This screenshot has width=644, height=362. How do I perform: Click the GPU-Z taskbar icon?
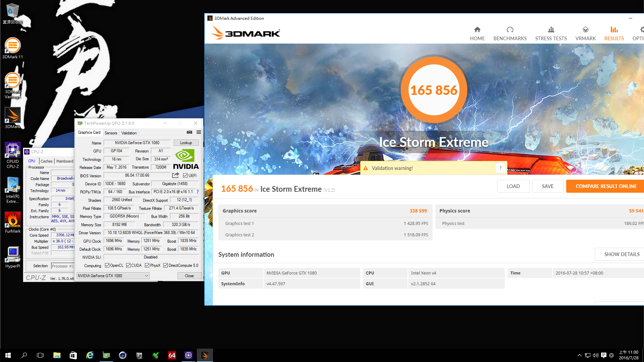(x=106, y=355)
